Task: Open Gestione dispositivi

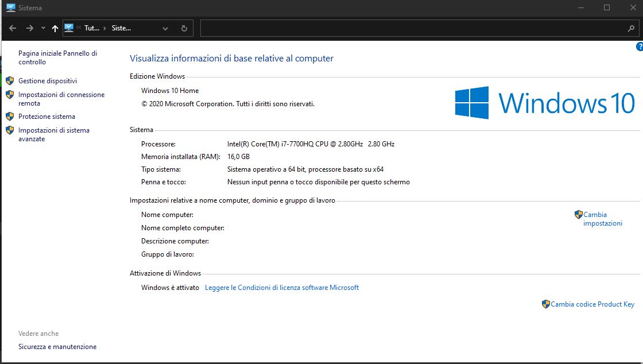Action: coord(47,81)
